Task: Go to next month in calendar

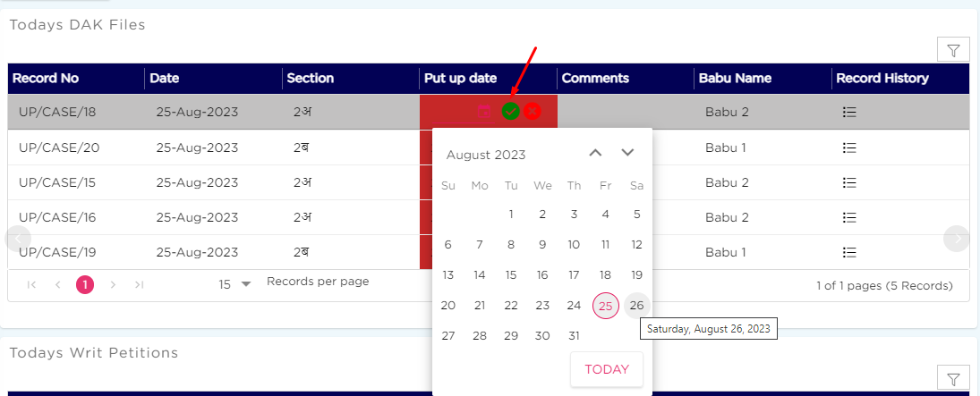Action: point(627,153)
